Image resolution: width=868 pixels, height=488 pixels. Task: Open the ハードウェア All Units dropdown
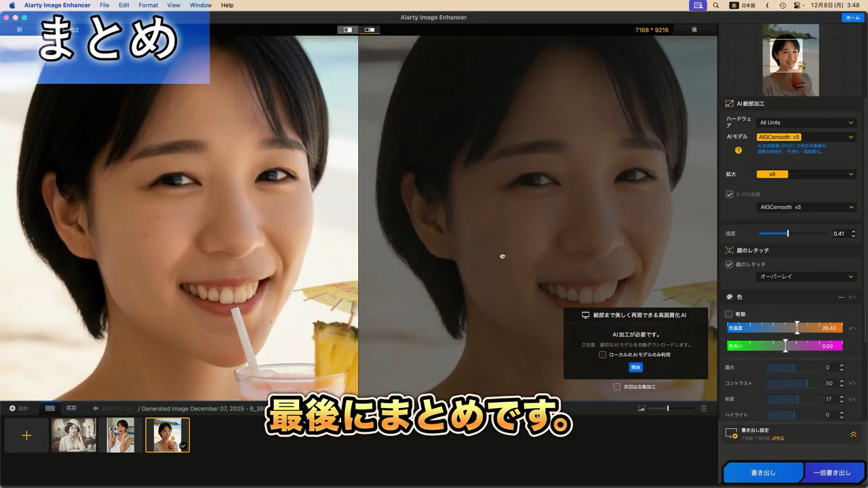click(x=806, y=123)
